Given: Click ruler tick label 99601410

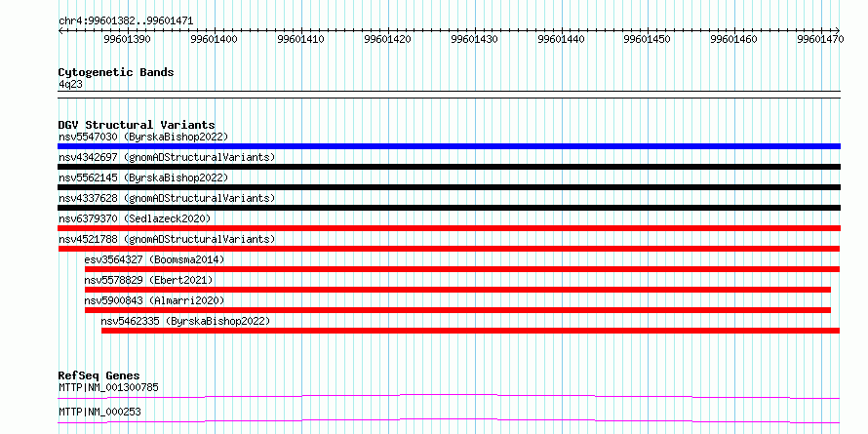Looking at the screenshot, I should 300,39.
